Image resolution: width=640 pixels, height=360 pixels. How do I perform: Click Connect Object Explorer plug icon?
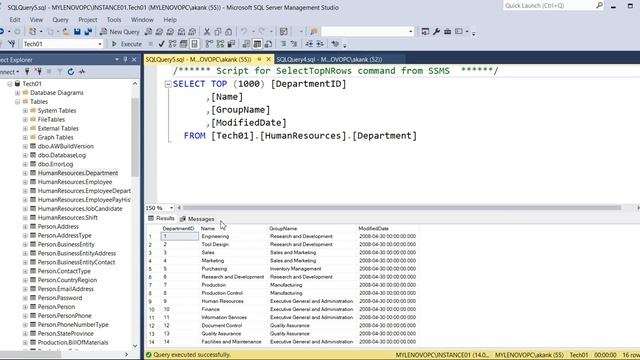point(27,72)
